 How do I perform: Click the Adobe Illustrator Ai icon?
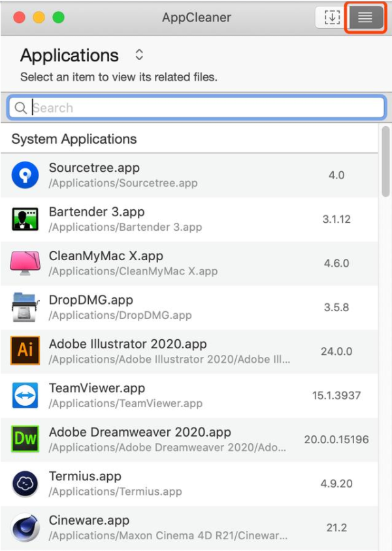point(25,351)
